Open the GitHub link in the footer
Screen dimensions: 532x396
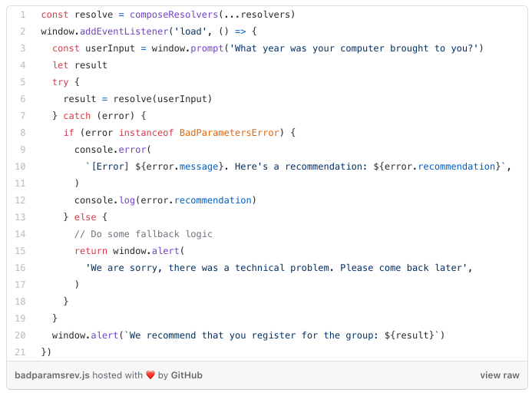(187, 375)
